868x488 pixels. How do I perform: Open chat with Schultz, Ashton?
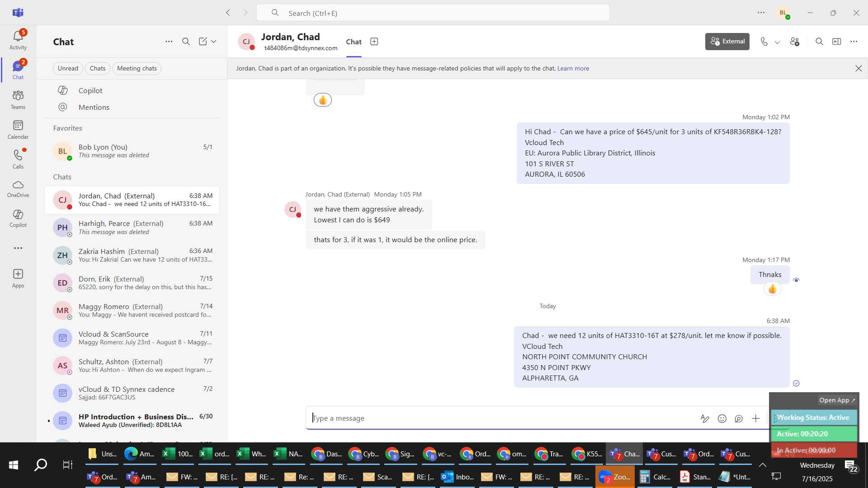132,365
